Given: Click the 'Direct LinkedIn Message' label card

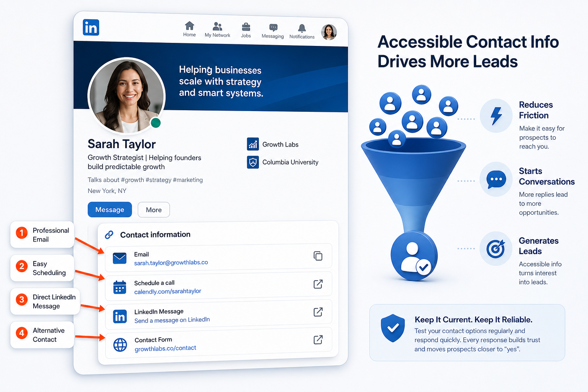Looking at the screenshot, I should [45, 302].
